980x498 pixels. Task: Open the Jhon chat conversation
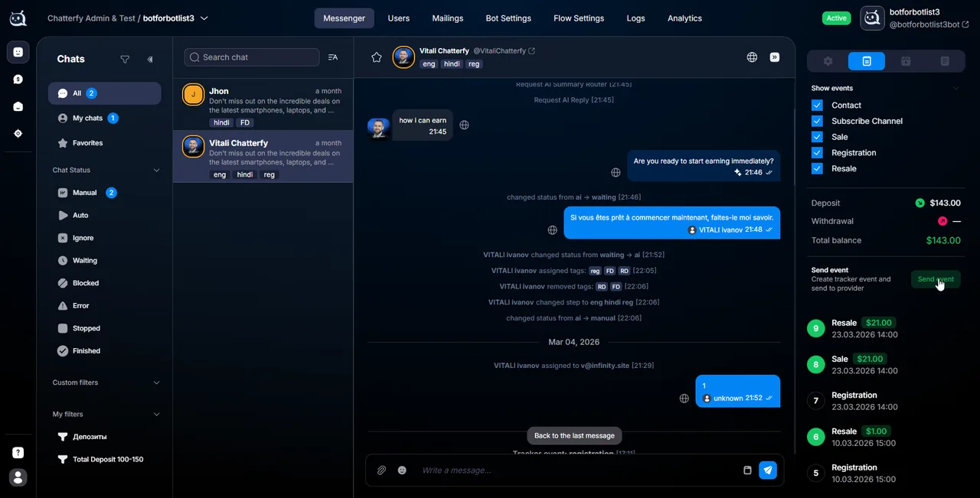point(263,105)
